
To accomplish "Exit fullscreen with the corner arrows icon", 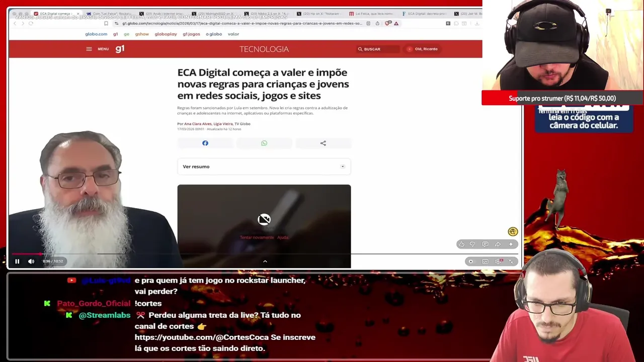I will pos(511,261).
